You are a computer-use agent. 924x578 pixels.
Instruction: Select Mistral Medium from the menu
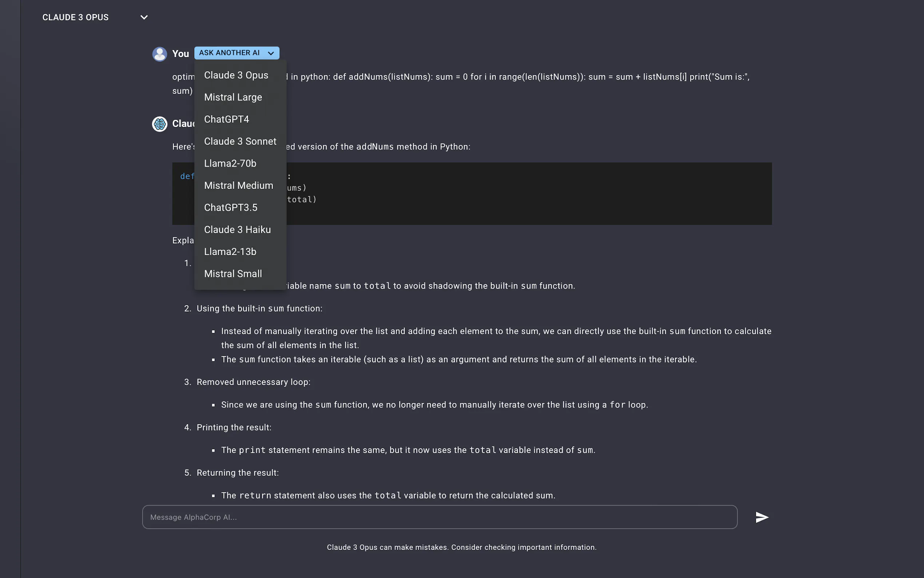click(238, 186)
